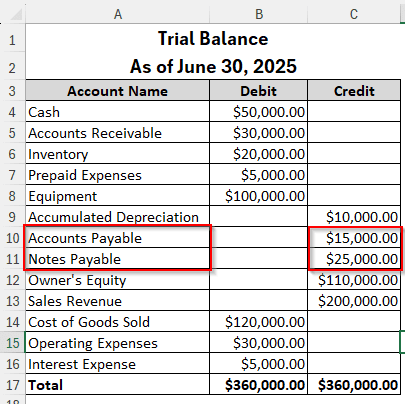This screenshot has width=405, height=404.
Task: Click the Notes Payable $25,000.00 cell
Action: 354,259
